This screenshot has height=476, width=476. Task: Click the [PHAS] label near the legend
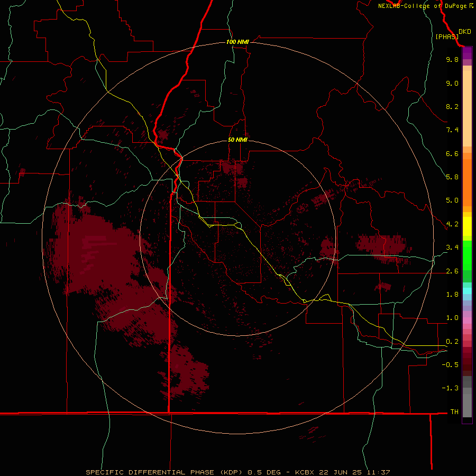[447, 36]
